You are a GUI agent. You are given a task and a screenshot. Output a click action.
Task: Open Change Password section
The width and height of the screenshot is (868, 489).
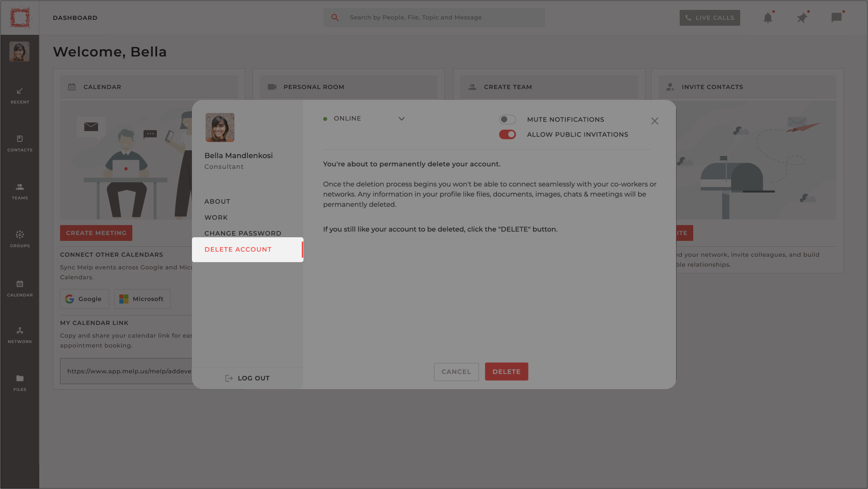click(x=243, y=233)
